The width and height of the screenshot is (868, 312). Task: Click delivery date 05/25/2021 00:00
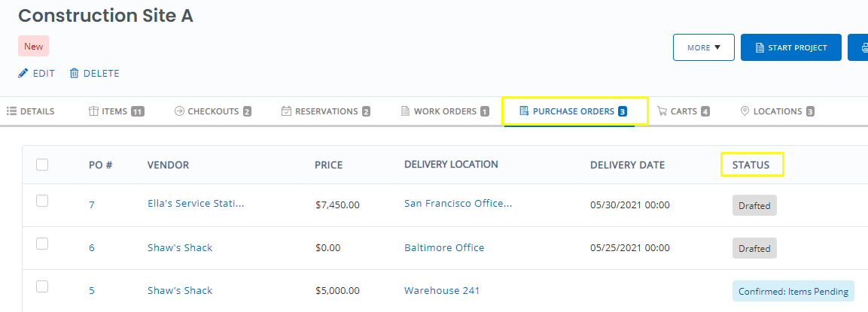630,248
